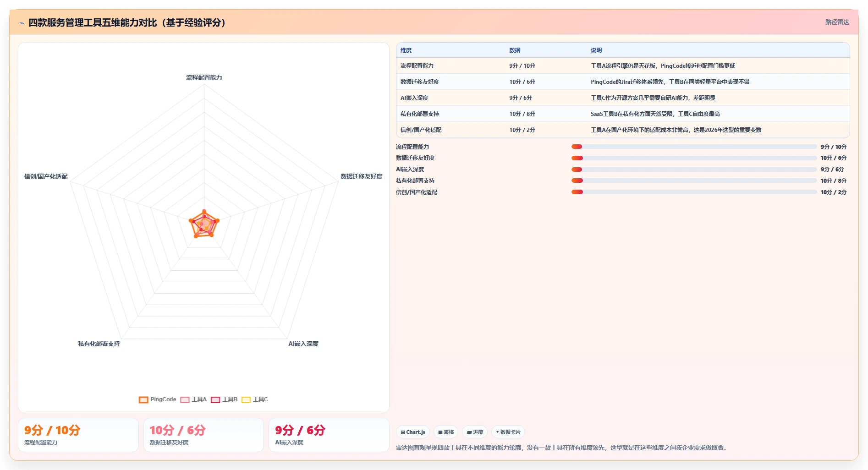Click the 工具A流程引擎仍是天花板 description cell

[x=663, y=66]
